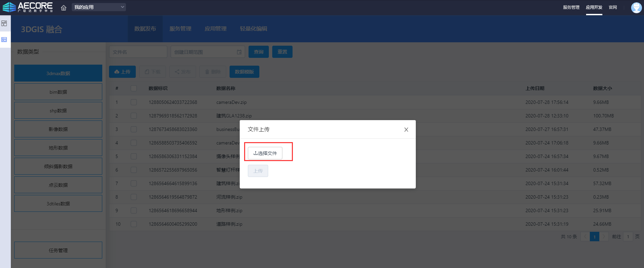Open the user avatar menu

coord(636,7)
